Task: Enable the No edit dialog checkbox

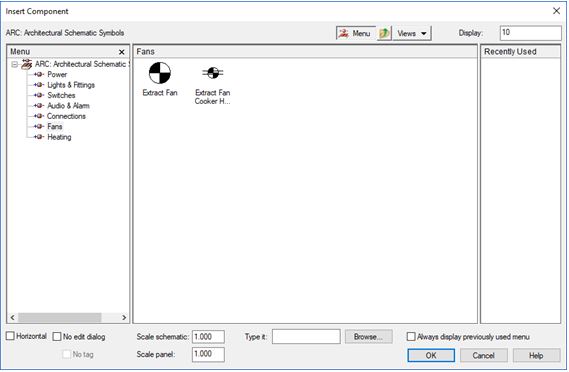Action: pos(57,336)
